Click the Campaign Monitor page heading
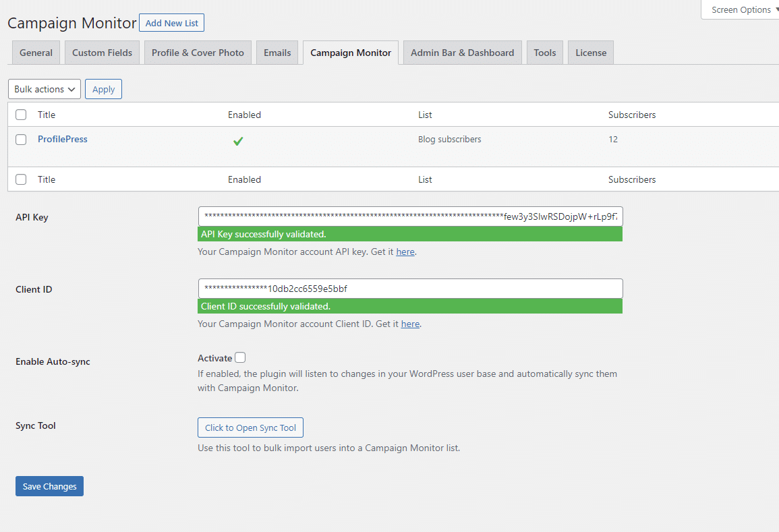Screen dimensions: 779x532 (x=72, y=23)
